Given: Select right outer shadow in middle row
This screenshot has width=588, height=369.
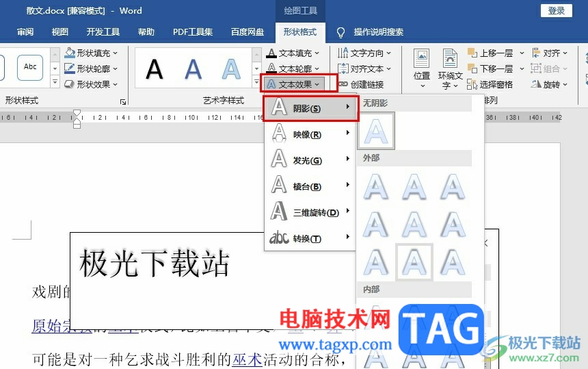Looking at the screenshot, I should [x=453, y=225].
